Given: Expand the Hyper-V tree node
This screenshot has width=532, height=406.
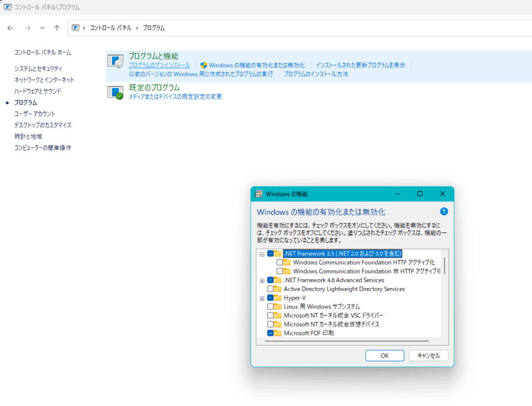Looking at the screenshot, I should 262,297.
